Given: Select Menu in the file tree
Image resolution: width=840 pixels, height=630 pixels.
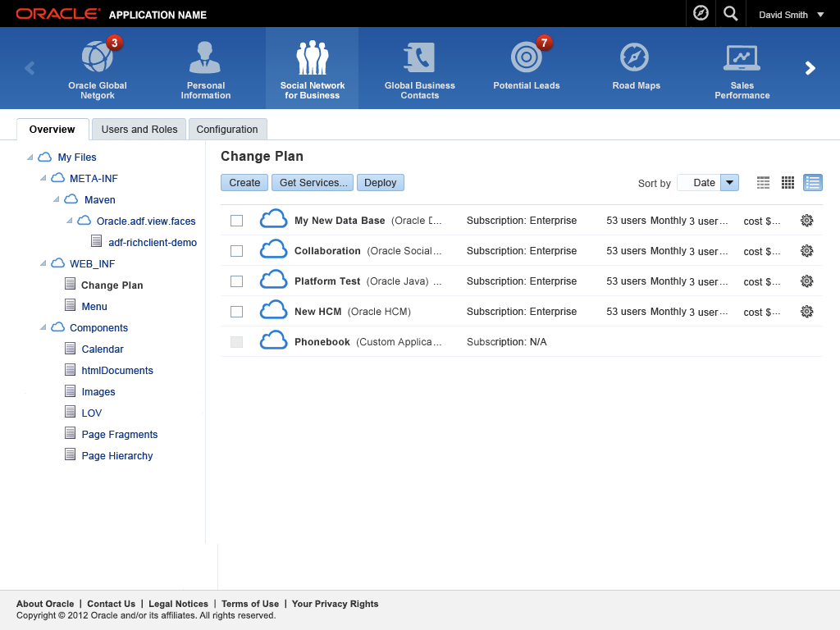Looking at the screenshot, I should pyautogui.click(x=94, y=307).
